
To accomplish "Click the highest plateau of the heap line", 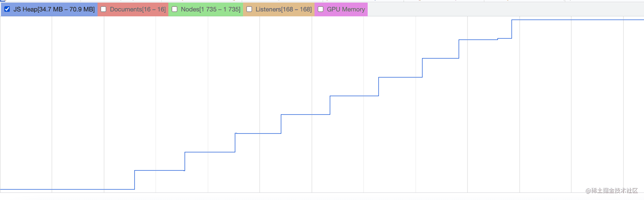I will point(577,20).
